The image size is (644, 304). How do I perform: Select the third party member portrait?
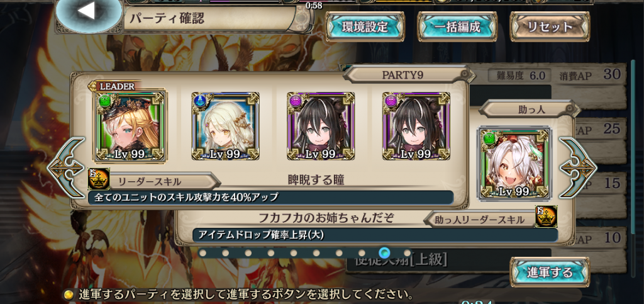[321, 126]
